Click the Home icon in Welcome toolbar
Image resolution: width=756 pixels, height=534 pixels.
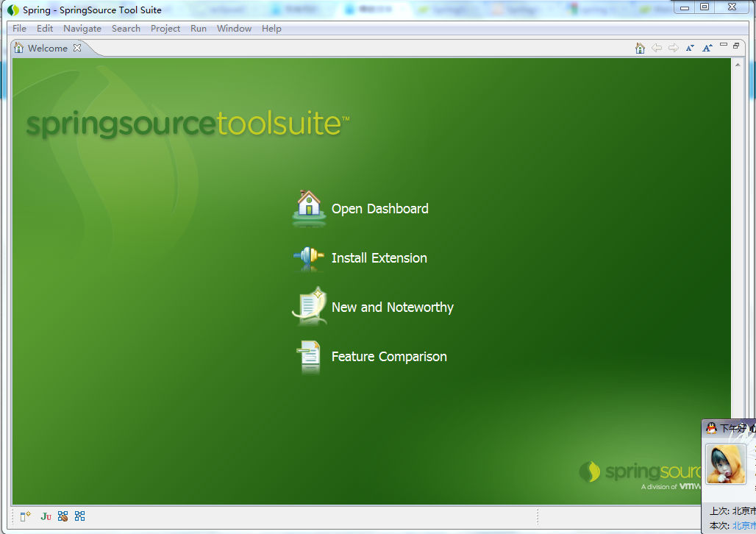[640, 48]
